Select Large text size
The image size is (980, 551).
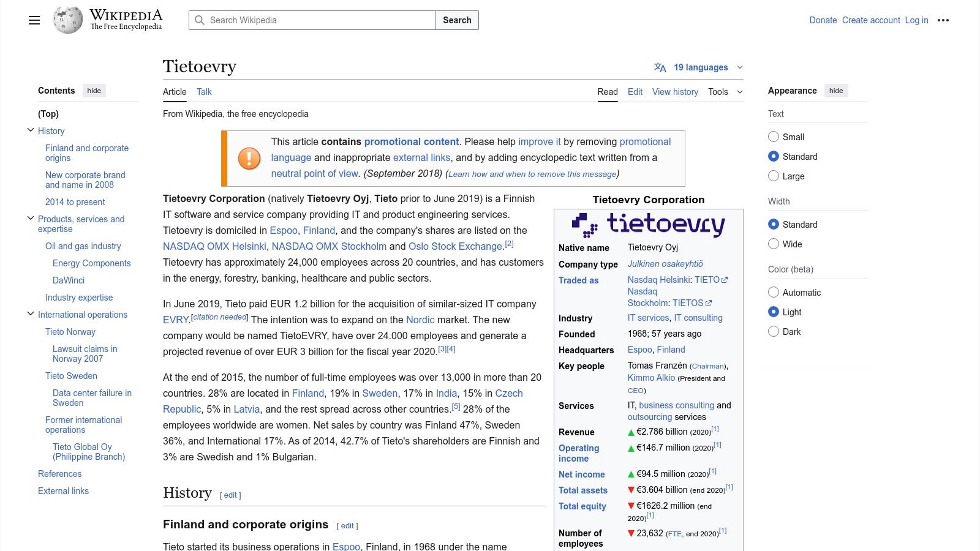click(774, 176)
